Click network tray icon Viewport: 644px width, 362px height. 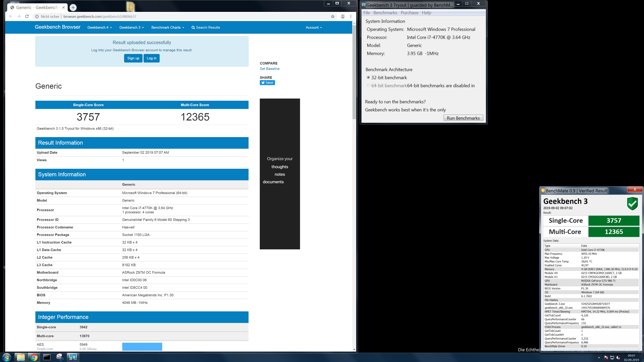[612, 357]
